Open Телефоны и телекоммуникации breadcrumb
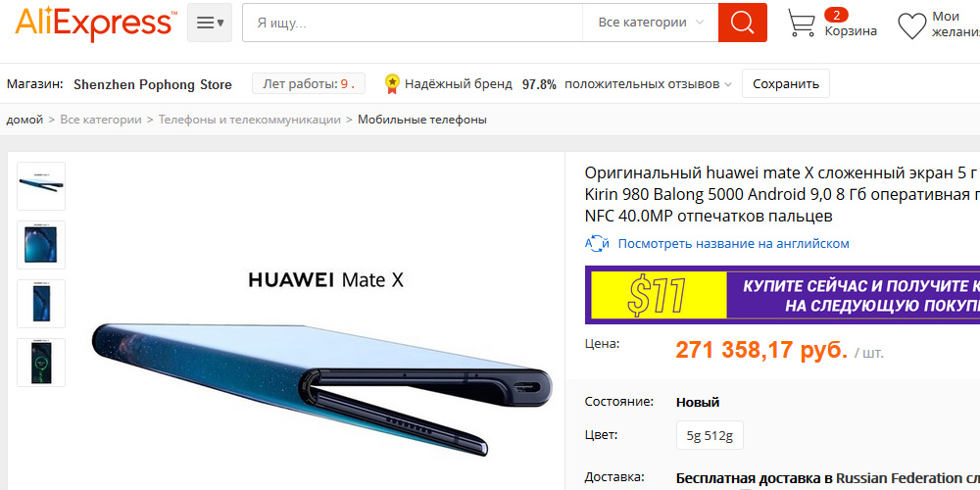 pos(249,120)
